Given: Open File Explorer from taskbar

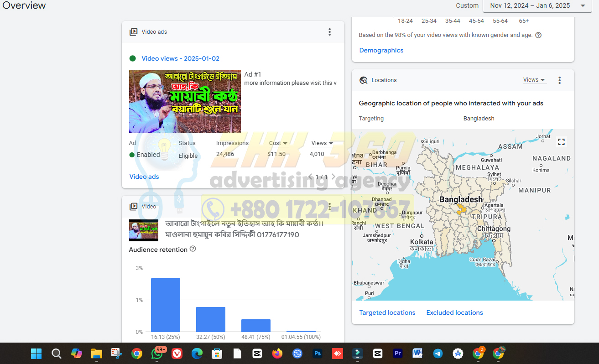Looking at the screenshot, I should (x=96, y=354).
